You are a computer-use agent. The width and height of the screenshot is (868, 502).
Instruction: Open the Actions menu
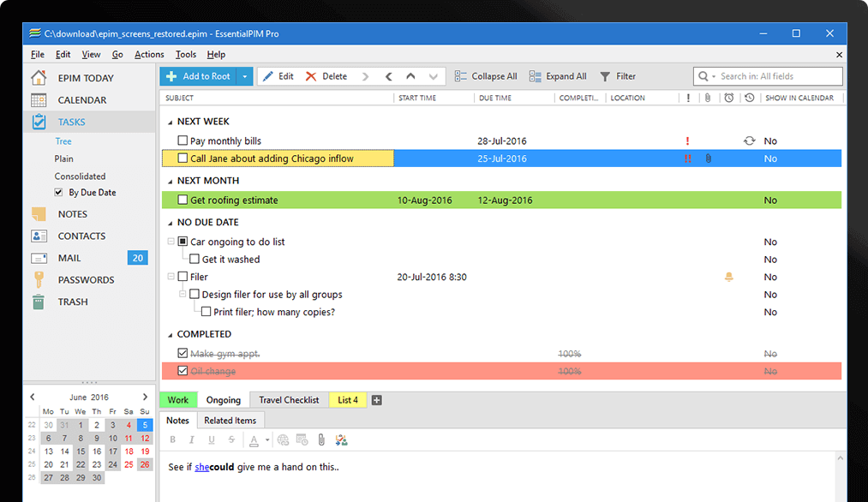tap(149, 54)
